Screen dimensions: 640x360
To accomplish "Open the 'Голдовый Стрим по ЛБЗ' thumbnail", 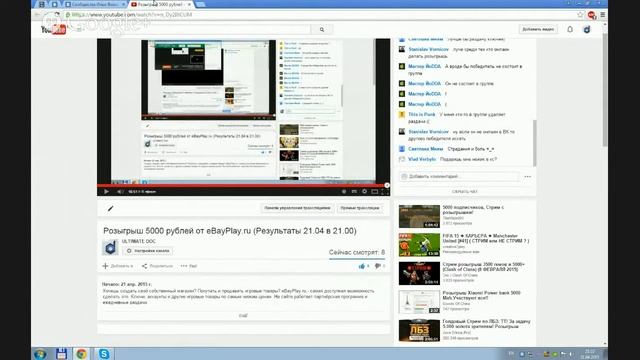I will pos(419,330).
